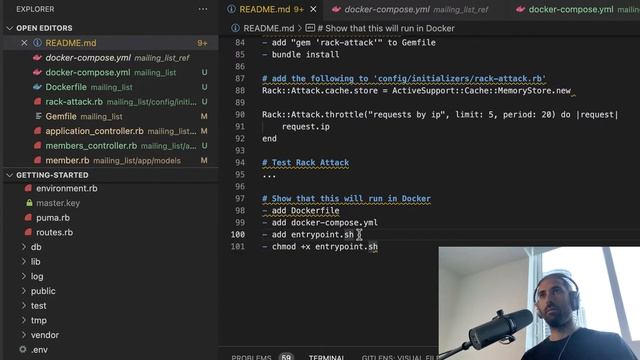The image size is (640, 360).
Task: Click README.md breadcrumb segment
Action: pos(268,28)
